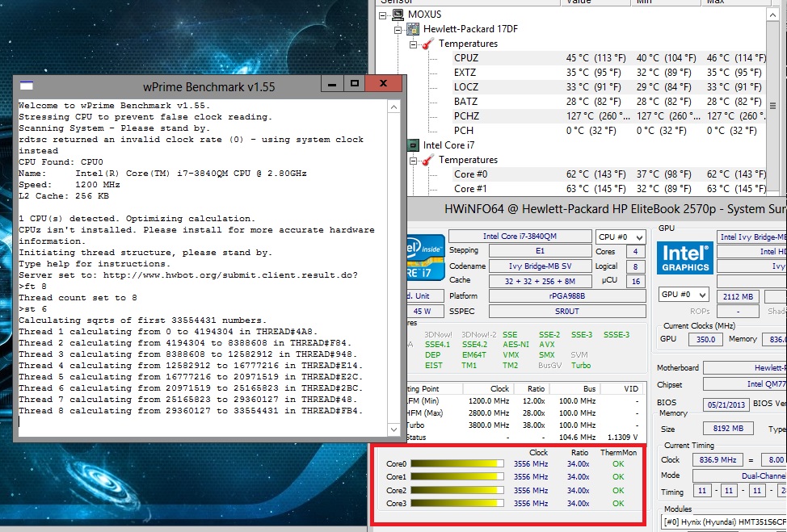Click the BIOS date field 05/21/2013
This screenshot has height=532, width=787.
tap(726, 404)
